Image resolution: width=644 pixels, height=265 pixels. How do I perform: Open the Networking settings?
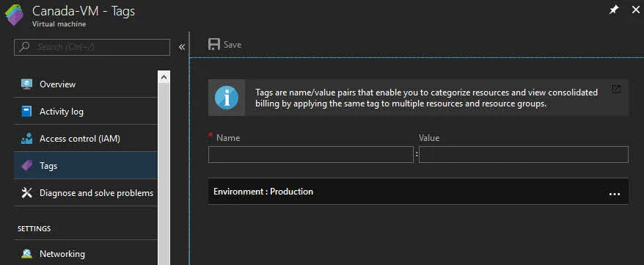(x=86, y=254)
